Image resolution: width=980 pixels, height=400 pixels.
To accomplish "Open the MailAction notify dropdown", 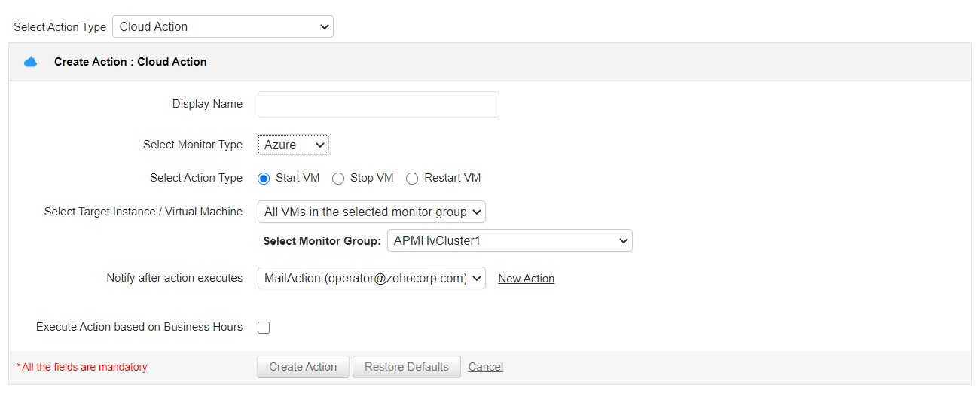I will (371, 278).
